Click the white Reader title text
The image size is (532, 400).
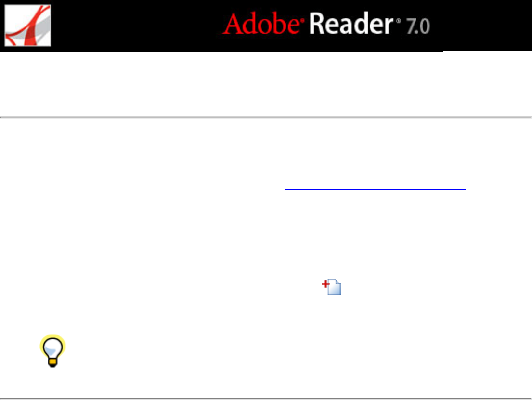pyautogui.click(x=351, y=24)
